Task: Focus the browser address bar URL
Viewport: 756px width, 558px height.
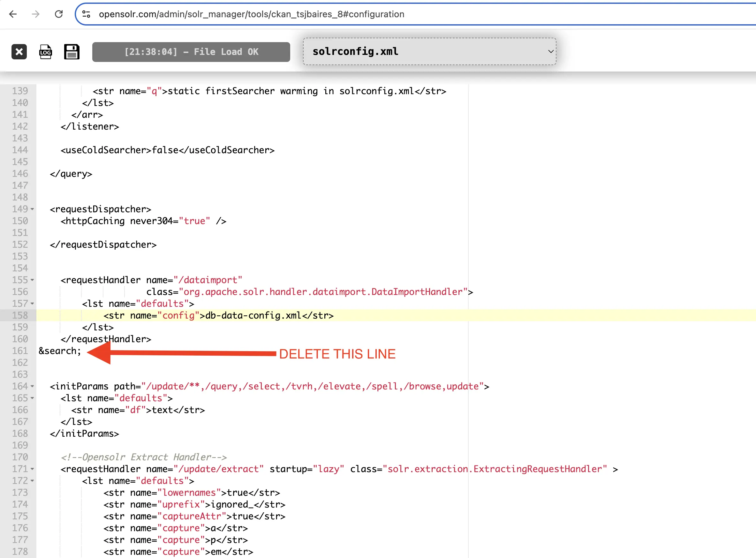Action: click(x=251, y=14)
